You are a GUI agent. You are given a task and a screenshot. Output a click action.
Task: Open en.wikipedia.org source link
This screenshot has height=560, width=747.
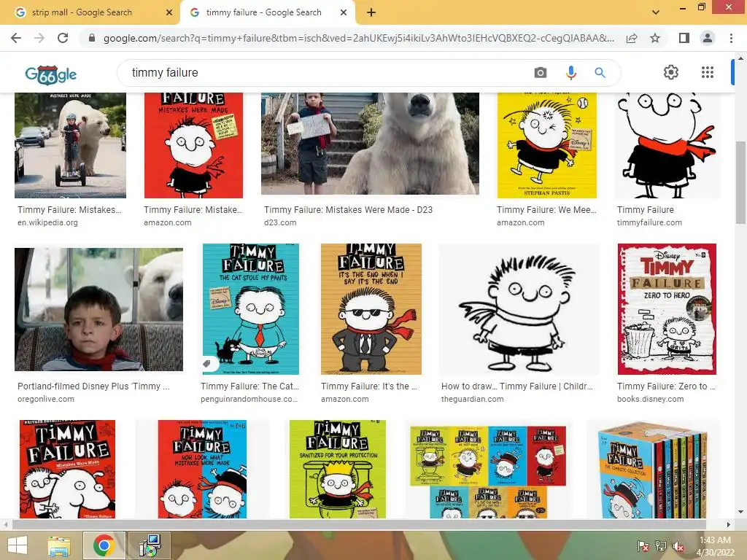coord(47,222)
